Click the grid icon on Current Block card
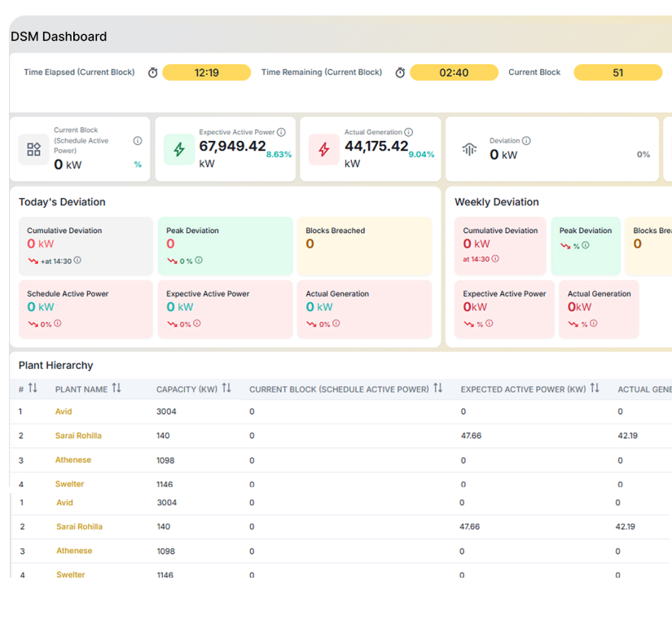This screenshot has height=620, width=672. pos(33,149)
